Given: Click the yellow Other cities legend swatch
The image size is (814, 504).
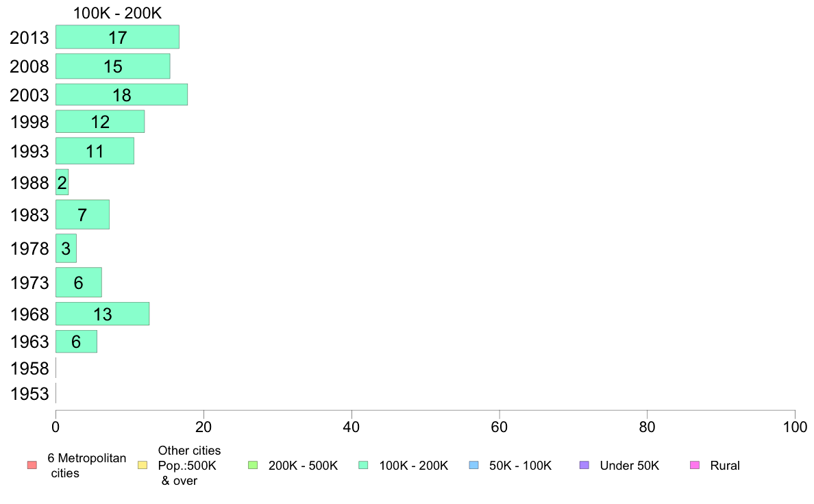Looking at the screenshot, I should (x=143, y=465).
